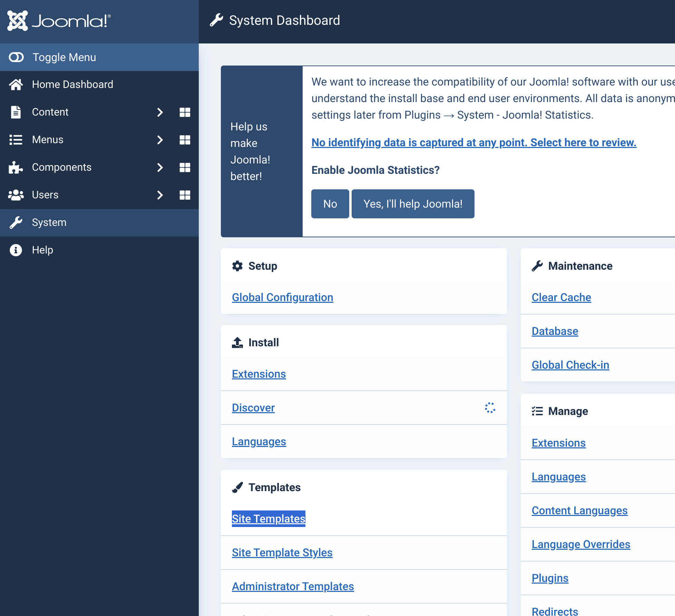Open Manage Extensions link
Screen dimensions: 675x616
559,443
